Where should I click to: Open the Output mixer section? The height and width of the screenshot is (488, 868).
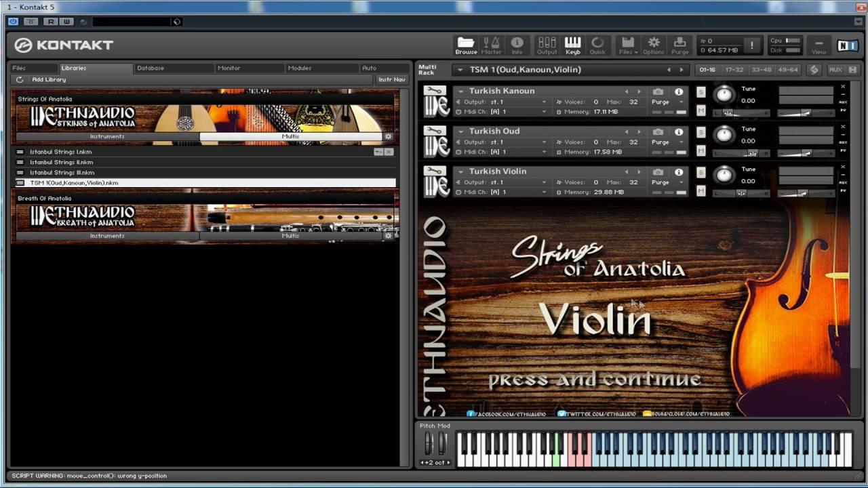point(547,45)
